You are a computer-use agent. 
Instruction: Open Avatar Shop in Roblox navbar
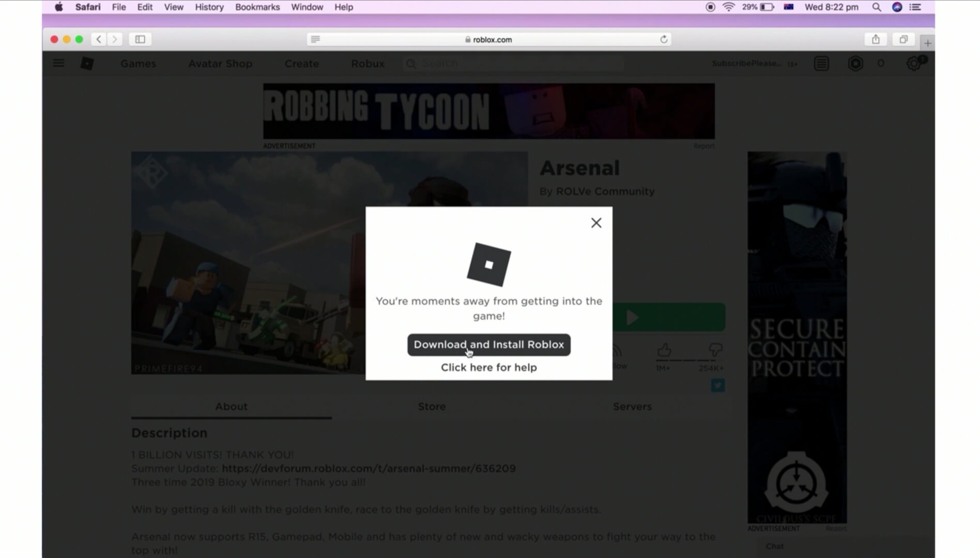click(220, 64)
